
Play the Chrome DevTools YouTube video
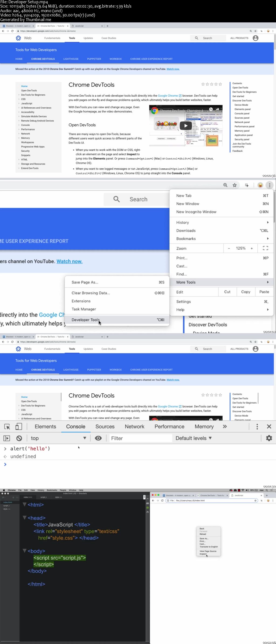click(x=186, y=125)
